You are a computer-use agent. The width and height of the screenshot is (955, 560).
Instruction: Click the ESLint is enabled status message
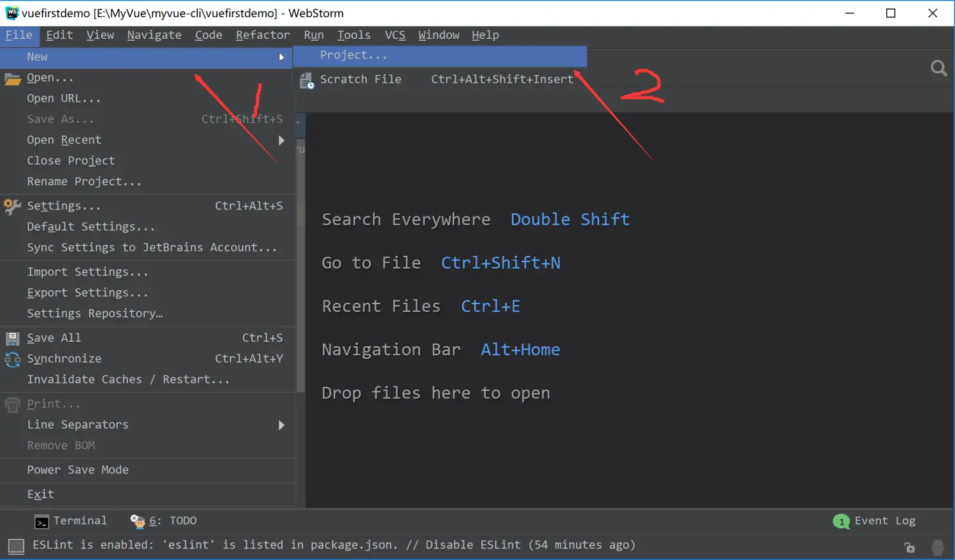[334, 545]
